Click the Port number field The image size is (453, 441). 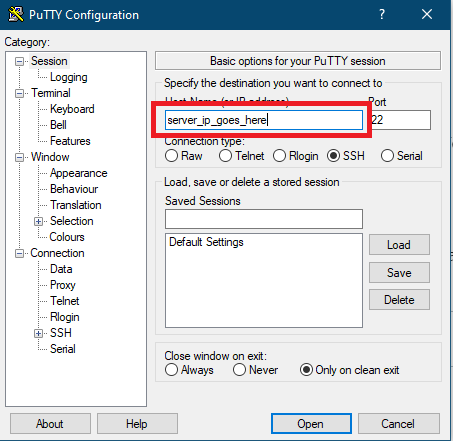pos(401,120)
